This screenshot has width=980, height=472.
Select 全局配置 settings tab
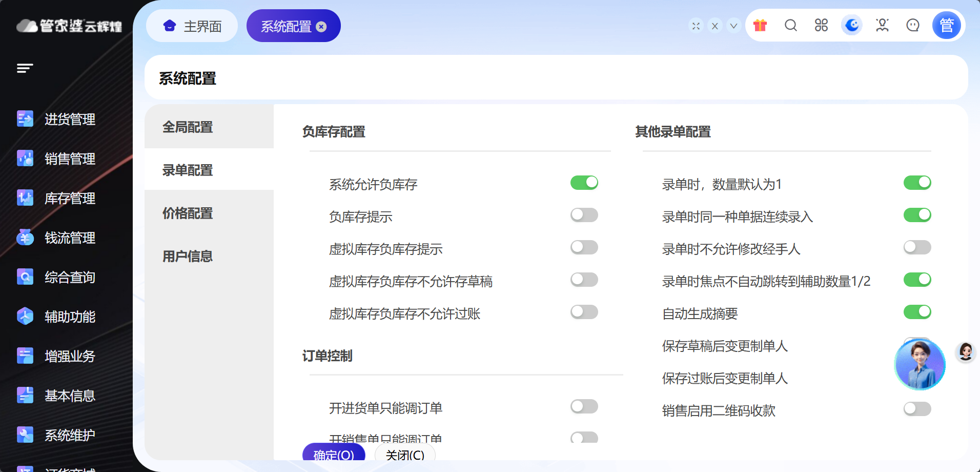[x=209, y=127]
